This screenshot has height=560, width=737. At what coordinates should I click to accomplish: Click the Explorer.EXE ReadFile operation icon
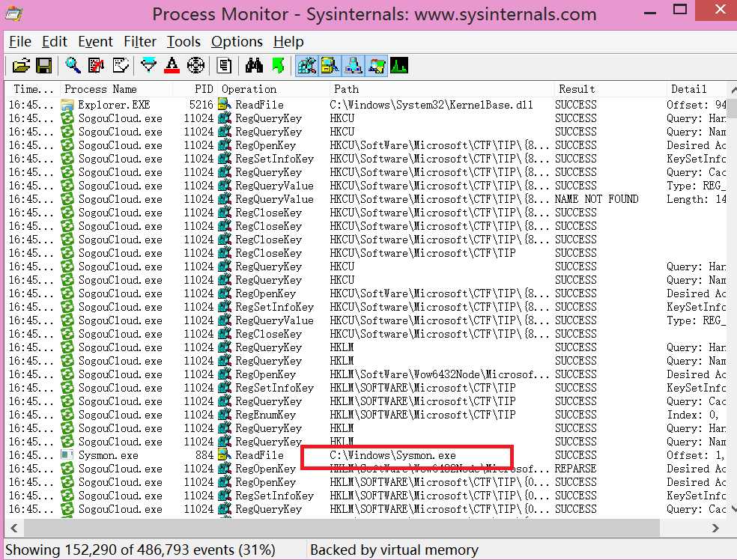click(x=225, y=105)
